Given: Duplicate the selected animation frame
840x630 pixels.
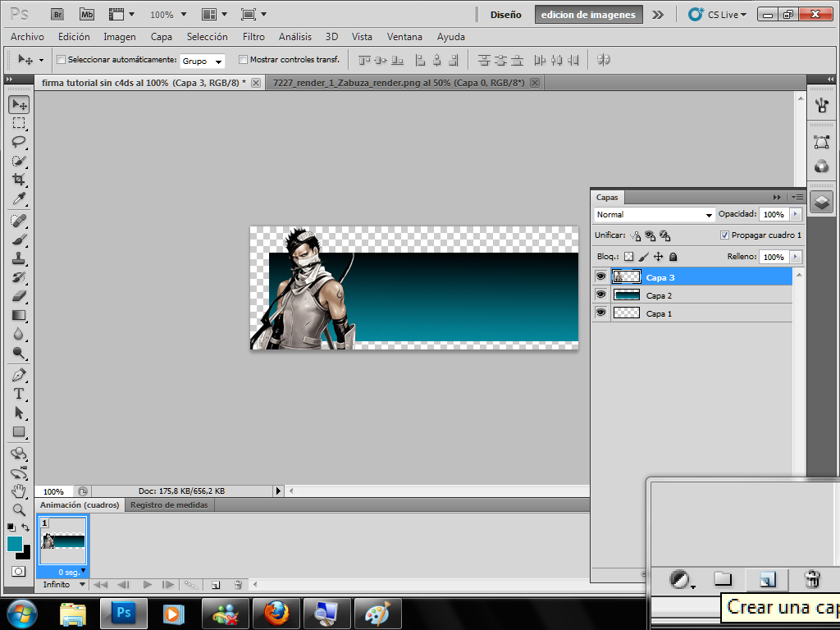Looking at the screenshot, I should 216,585.
